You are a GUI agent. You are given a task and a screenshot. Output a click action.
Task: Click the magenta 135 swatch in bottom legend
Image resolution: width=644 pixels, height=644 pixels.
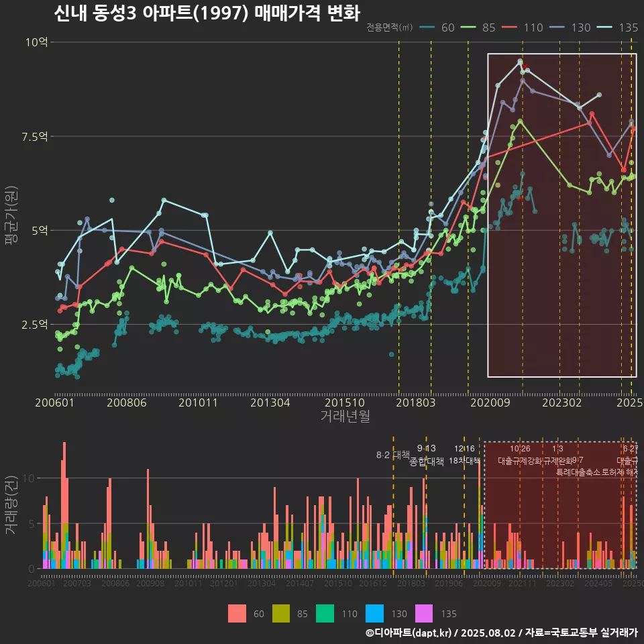pos(424,614)
